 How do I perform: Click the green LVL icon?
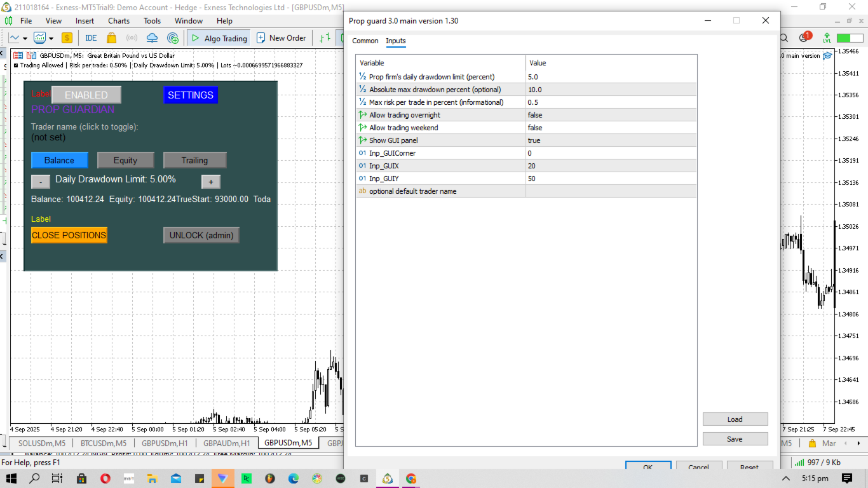(x=827, y=38)
